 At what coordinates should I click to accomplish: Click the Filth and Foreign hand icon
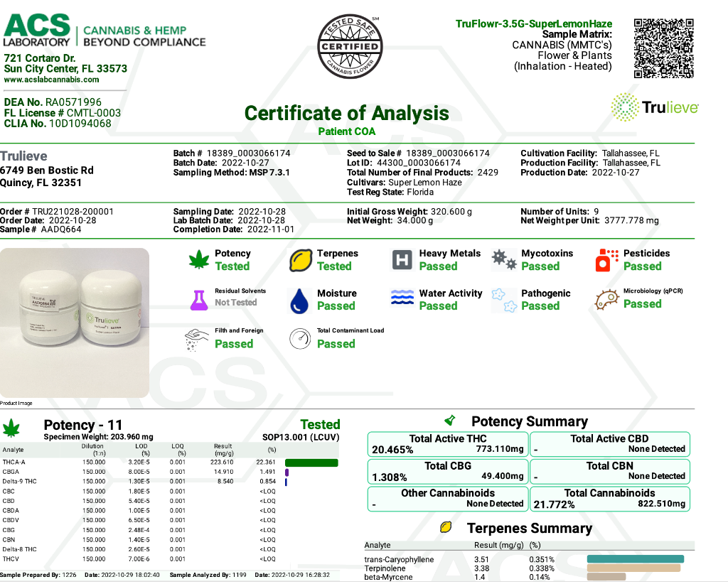coord(196,340)
